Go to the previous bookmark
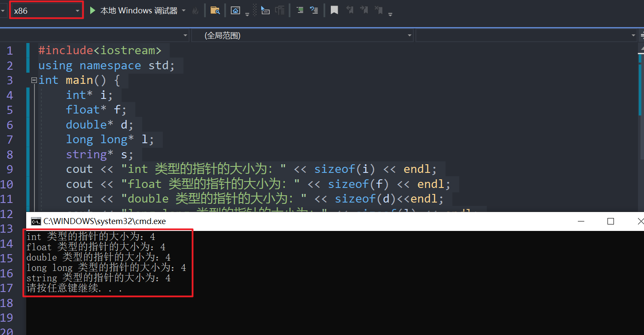This screenshot has height=335, width=644. (x=350, y=10)
